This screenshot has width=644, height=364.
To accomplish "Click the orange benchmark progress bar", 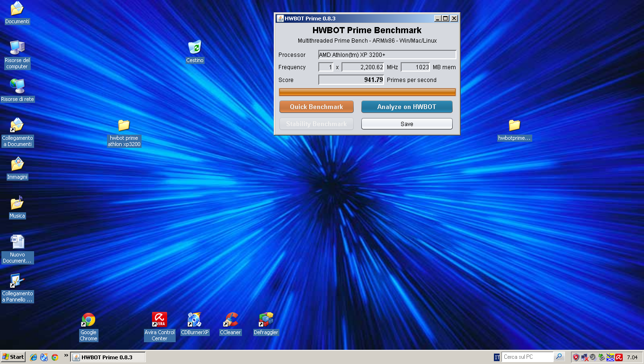I will (367, 92).
